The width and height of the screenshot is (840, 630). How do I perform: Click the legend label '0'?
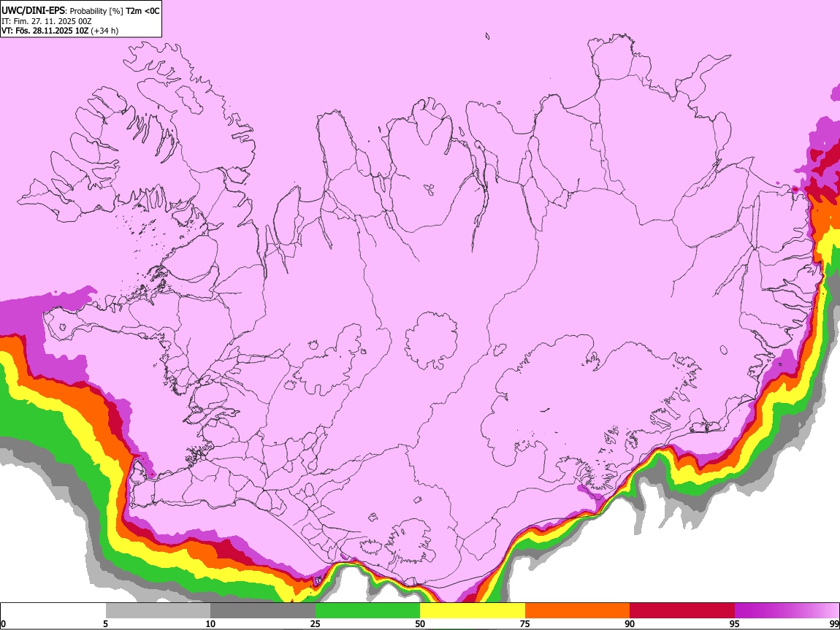click(3, 623)
